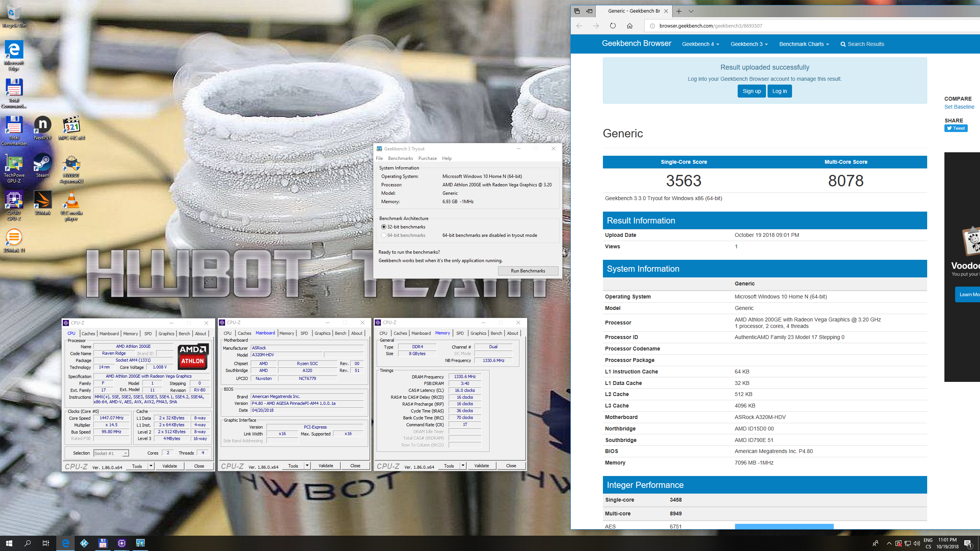Open the HWBOT Aquamark3 desktop icon
This screenshot has height=551, width=980.
tap(72, 169)
